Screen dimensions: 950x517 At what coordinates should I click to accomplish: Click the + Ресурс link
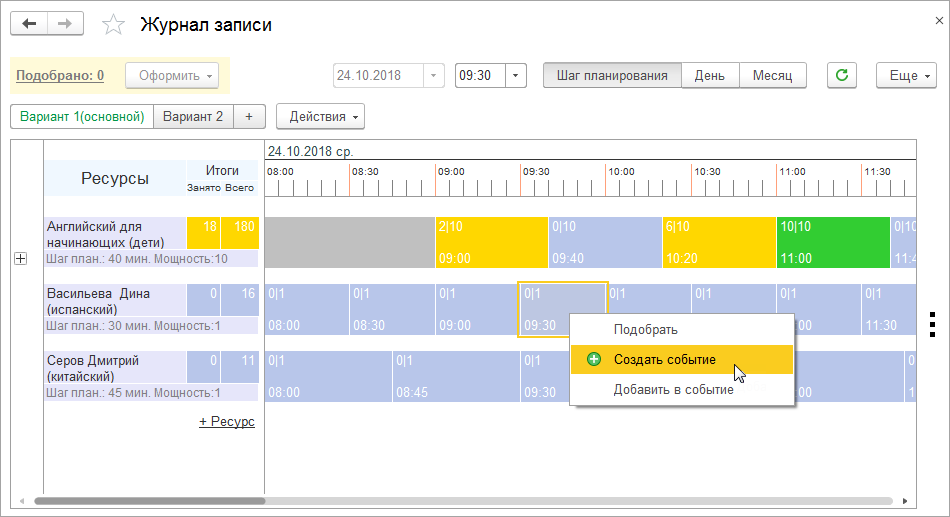pos(227,422)
